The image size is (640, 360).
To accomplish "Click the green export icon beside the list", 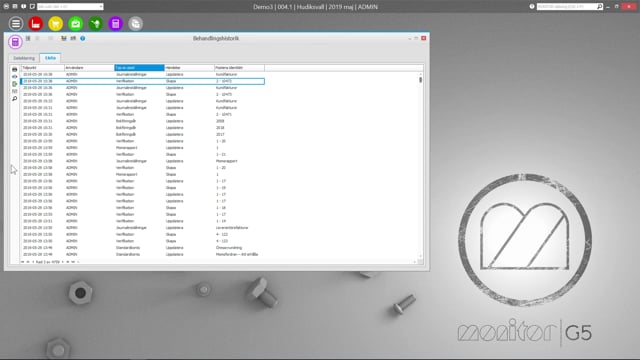I will 15,84.
